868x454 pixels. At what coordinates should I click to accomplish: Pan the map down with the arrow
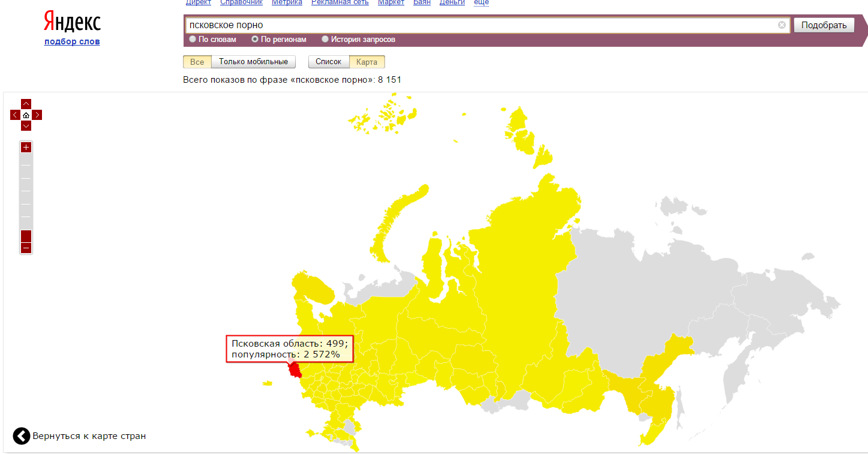pos(26,125)
